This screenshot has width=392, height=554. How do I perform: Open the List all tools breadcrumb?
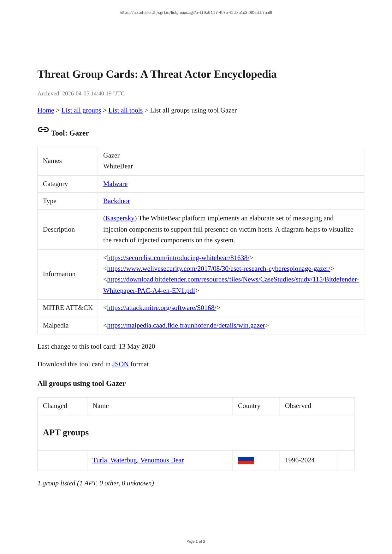tap(125, 110)
